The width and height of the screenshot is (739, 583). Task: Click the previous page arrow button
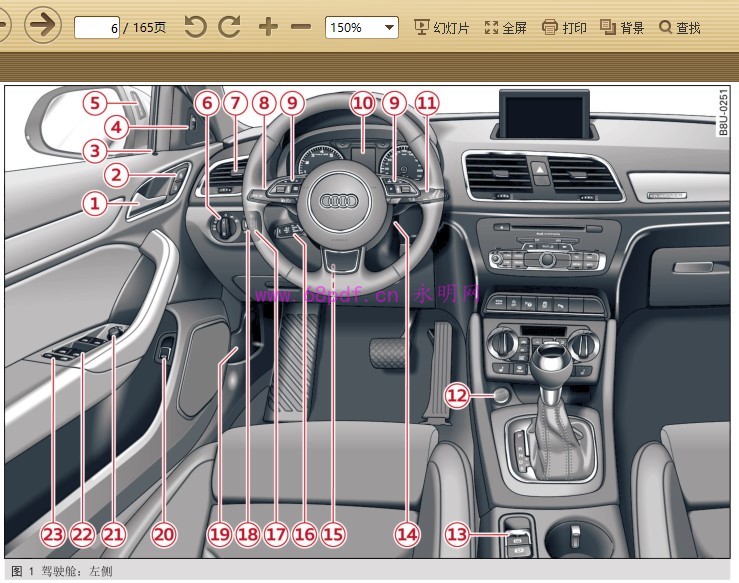tap(3, 25)
